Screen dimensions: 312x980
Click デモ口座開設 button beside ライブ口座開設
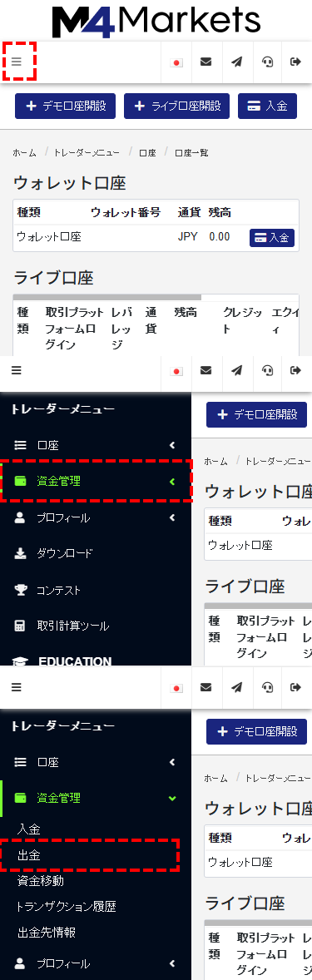click(66, 106)
